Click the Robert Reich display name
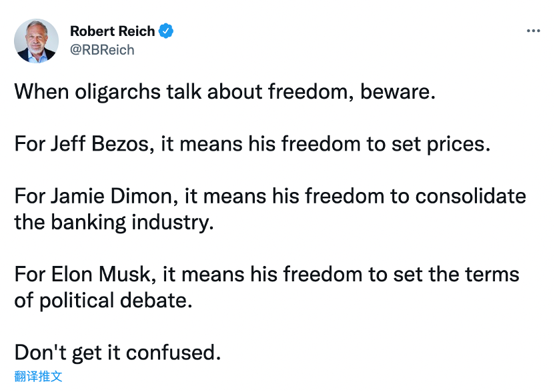The height and width of the screenshot is (392, 555). [x=113, y=31]
